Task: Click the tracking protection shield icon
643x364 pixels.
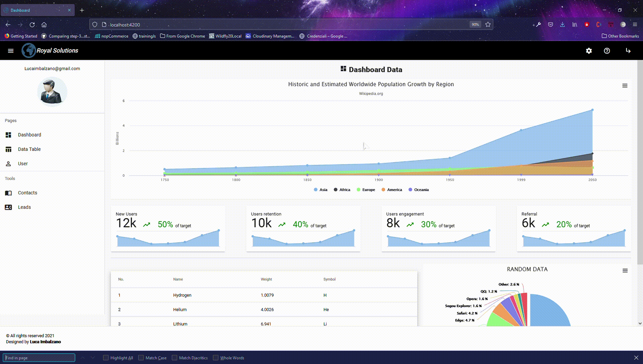Action: pyautogui.click(x=95, y=24)
